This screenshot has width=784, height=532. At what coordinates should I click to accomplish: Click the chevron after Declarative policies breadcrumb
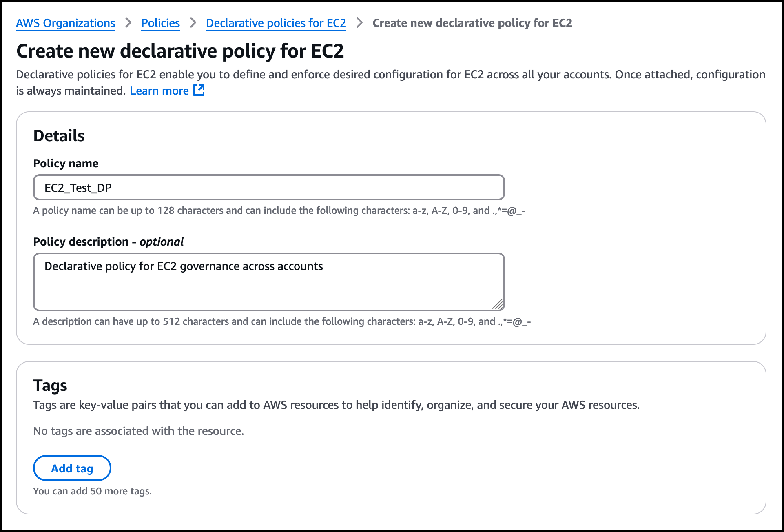[x=359, y=23]
